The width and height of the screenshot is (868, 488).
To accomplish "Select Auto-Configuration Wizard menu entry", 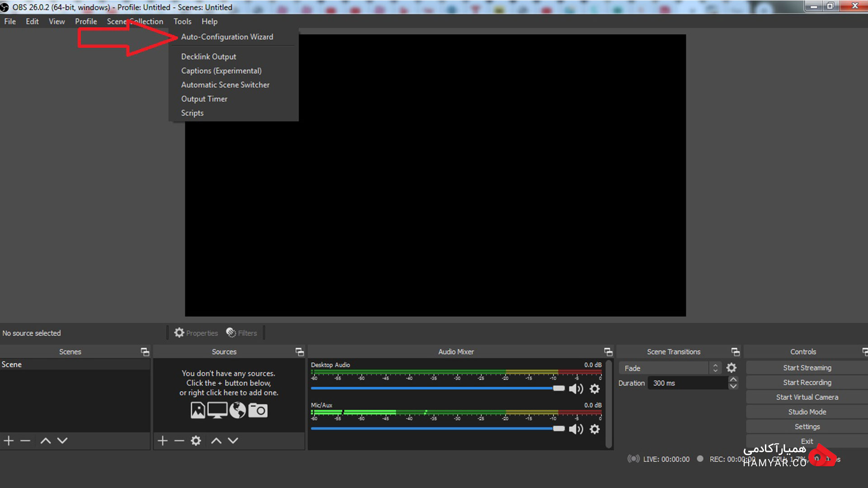I will click(x=227, y=37).
